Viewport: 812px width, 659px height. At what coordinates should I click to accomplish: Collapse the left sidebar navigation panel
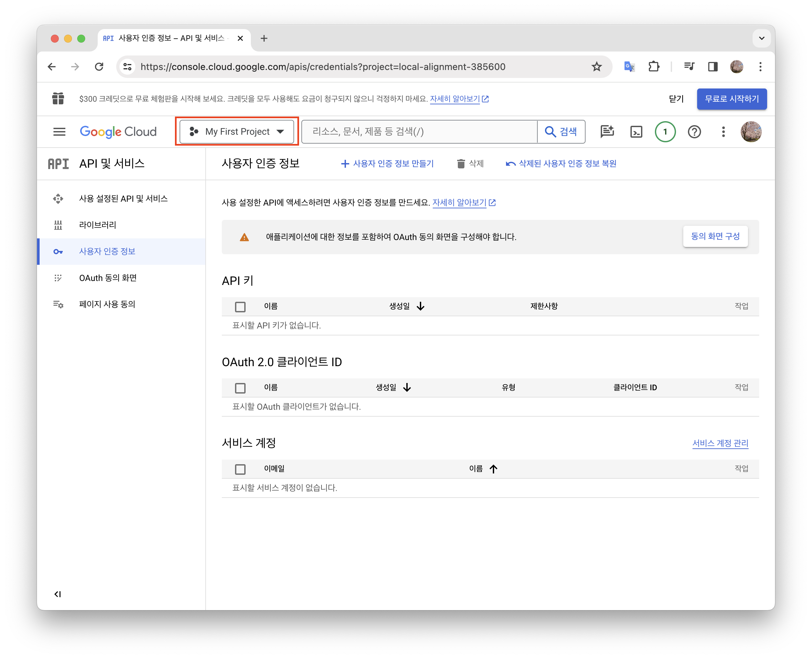point(58,594)
